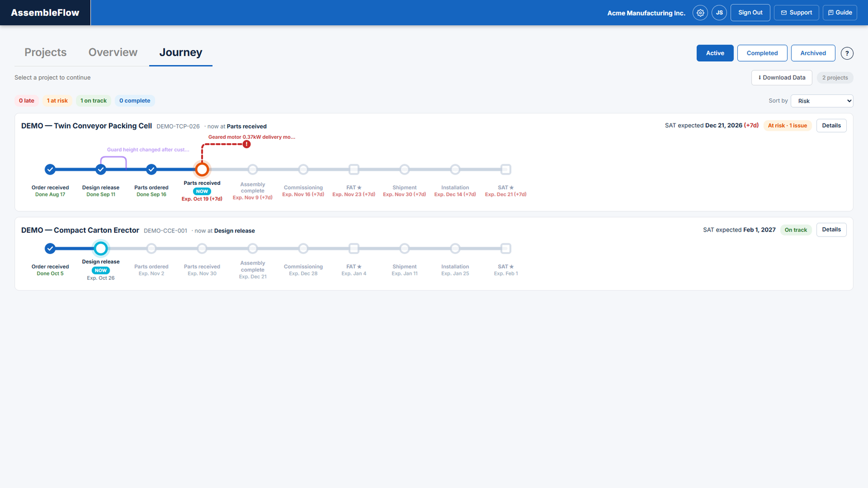This screenshot has width=868, height=488.
Task: Filter by 1 on track chip
Action: tap(93, 101)
